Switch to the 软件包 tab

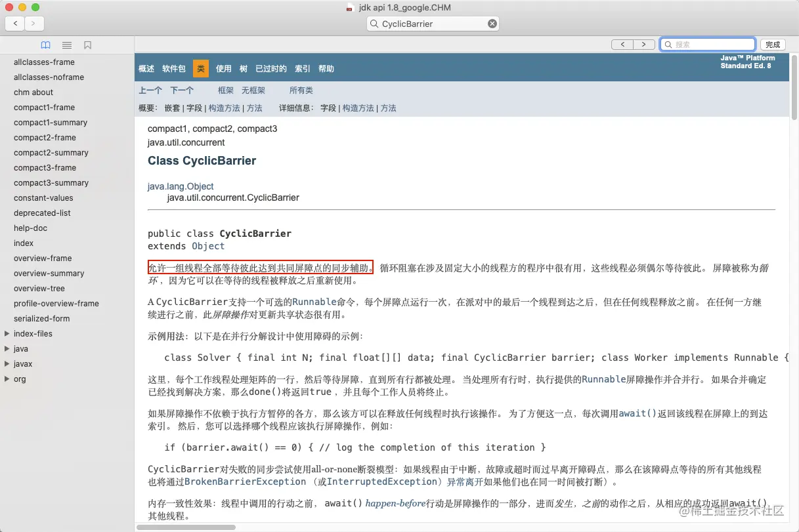[x=173, y=68]
